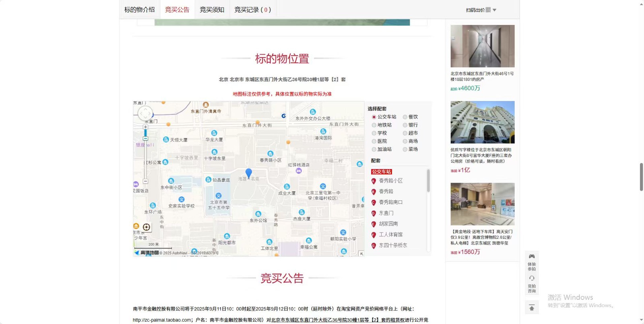Switch to the 竞买须知 tab
This screenshot has width=644, height=324.
click(x=212, y=10)
